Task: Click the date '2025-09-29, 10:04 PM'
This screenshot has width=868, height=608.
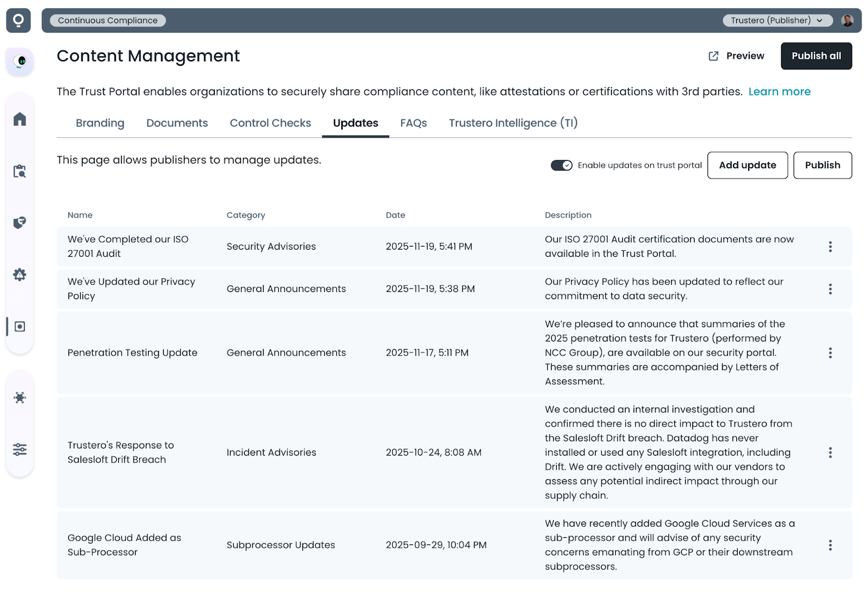Action: tap(436, 545)
